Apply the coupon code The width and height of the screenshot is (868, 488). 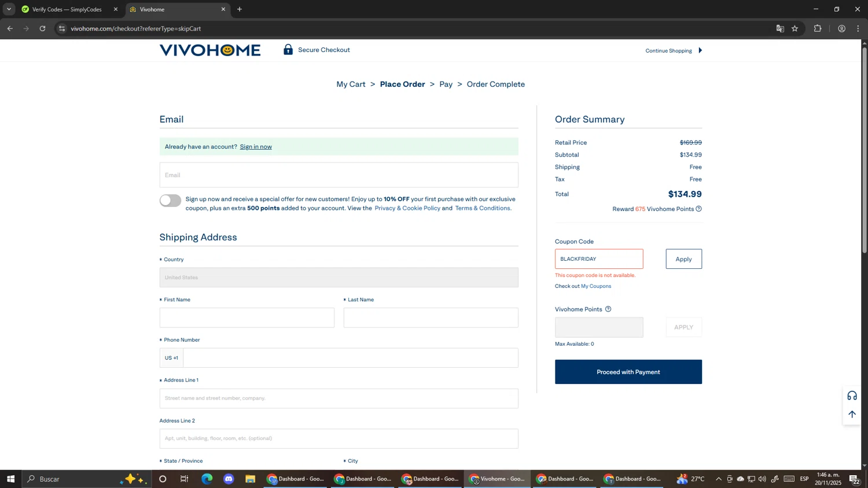(x=683, y=259)
